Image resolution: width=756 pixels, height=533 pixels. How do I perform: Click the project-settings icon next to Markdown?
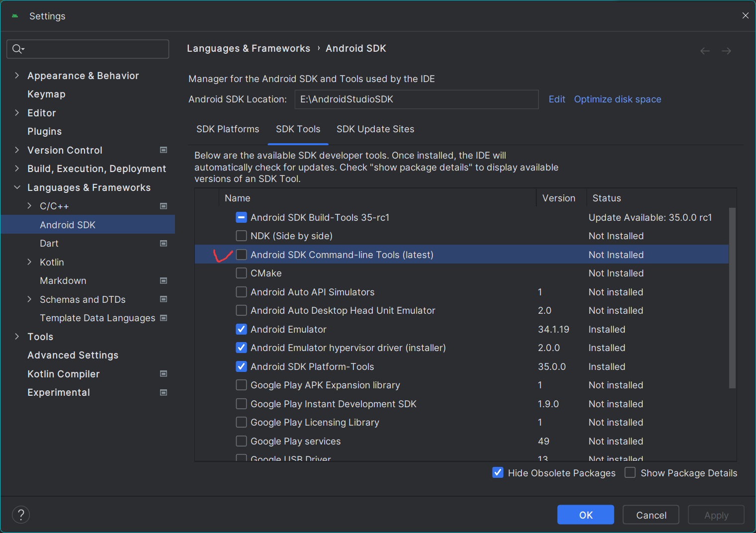tap(163, 280)
